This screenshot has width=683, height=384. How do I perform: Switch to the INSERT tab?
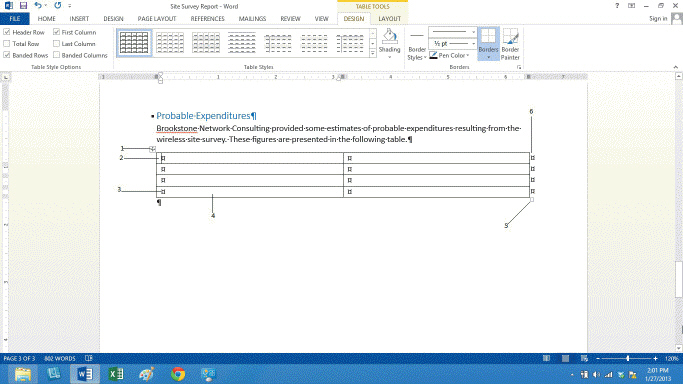79,19
